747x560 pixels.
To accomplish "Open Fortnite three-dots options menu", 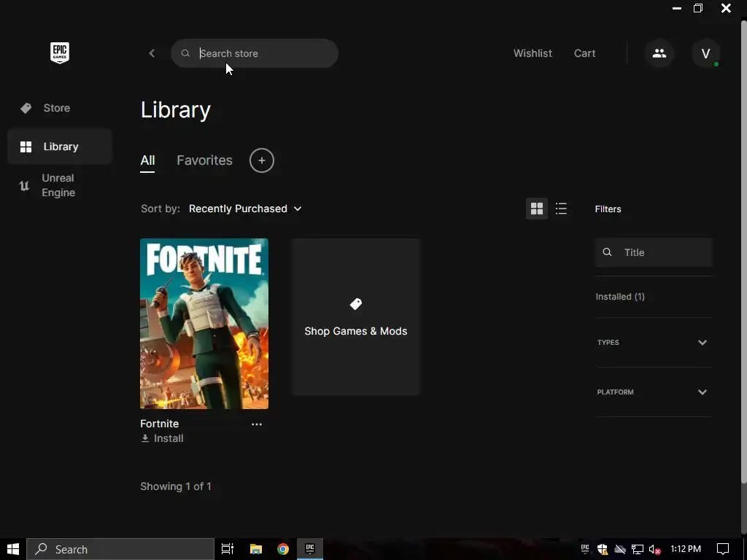I will (257, 424).
